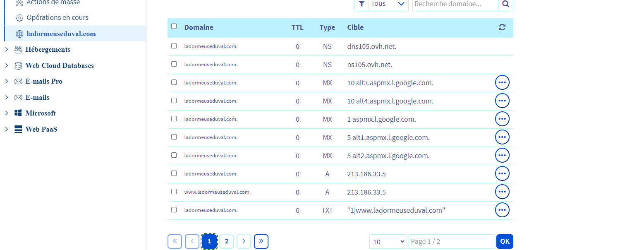Select the checkbox for the TXT record row
This screenshot has width=644, height=250.
tap(174, 210)
